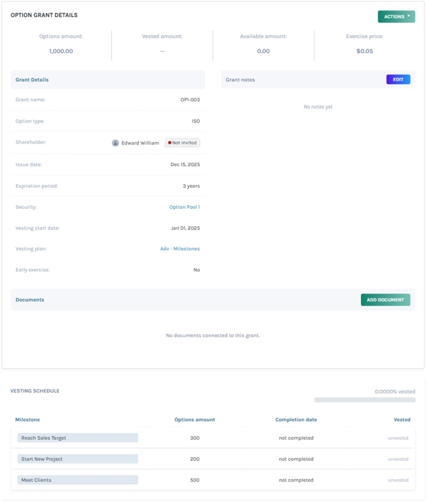Open the ACTIONS dropdown menu

(396, 16)
